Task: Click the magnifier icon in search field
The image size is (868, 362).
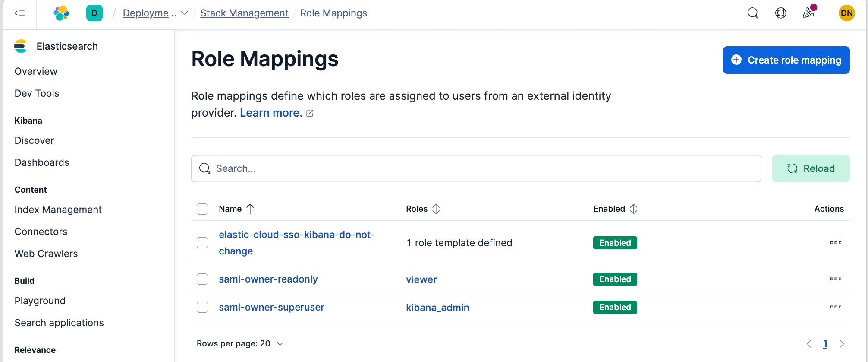Action: (204, 168)
